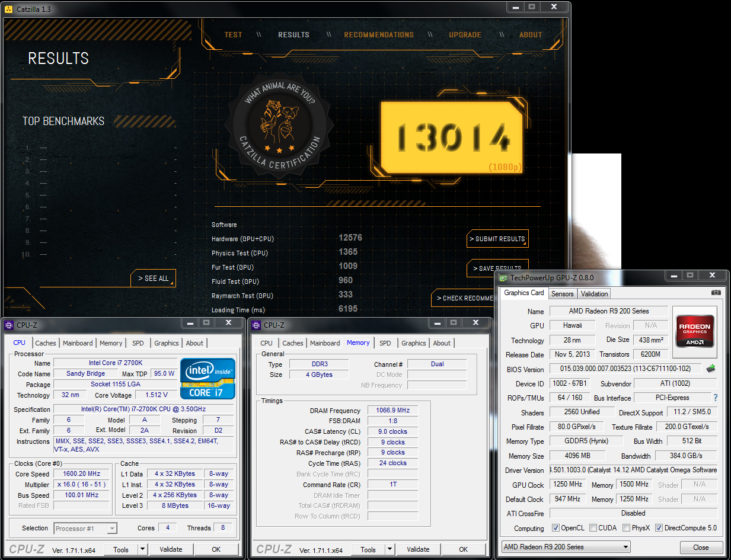731x560 pixels.
Task: Open CPU tab in Memory CPU-Z window
Action: 267,343
